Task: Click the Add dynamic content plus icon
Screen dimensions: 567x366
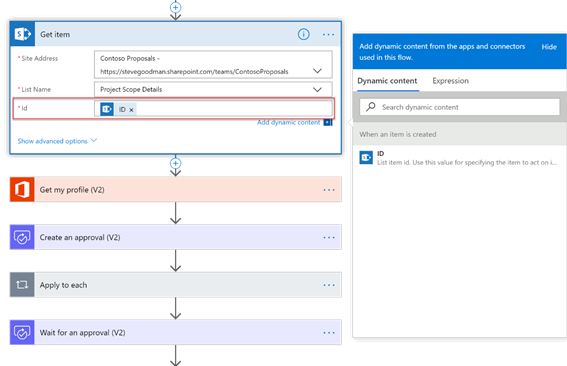Action: [328, 122]
